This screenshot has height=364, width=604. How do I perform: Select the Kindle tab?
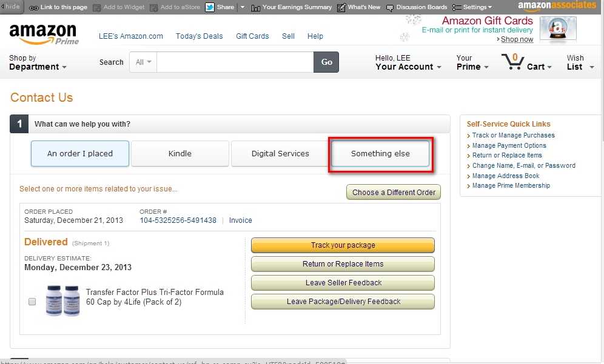coord(180,153)
